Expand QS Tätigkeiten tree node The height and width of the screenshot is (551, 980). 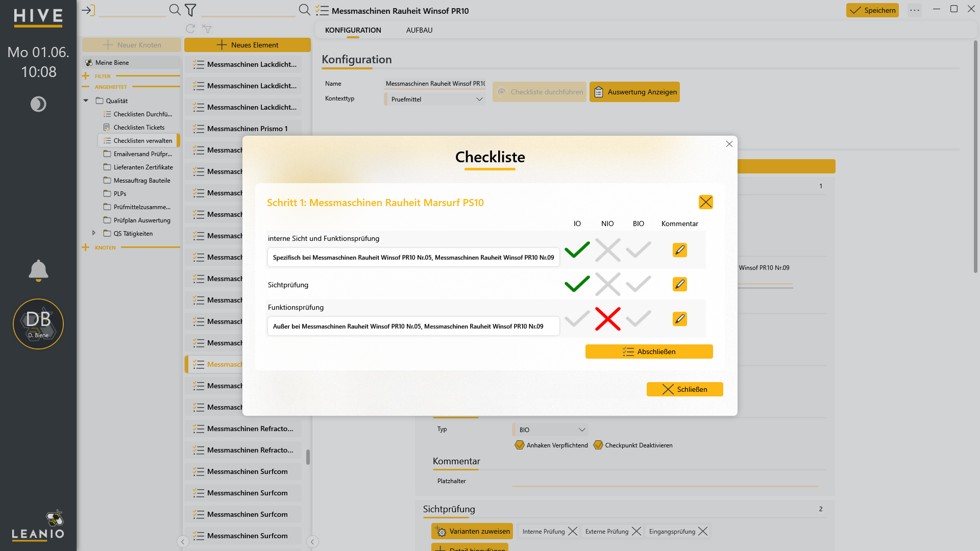tap(93, 233)
